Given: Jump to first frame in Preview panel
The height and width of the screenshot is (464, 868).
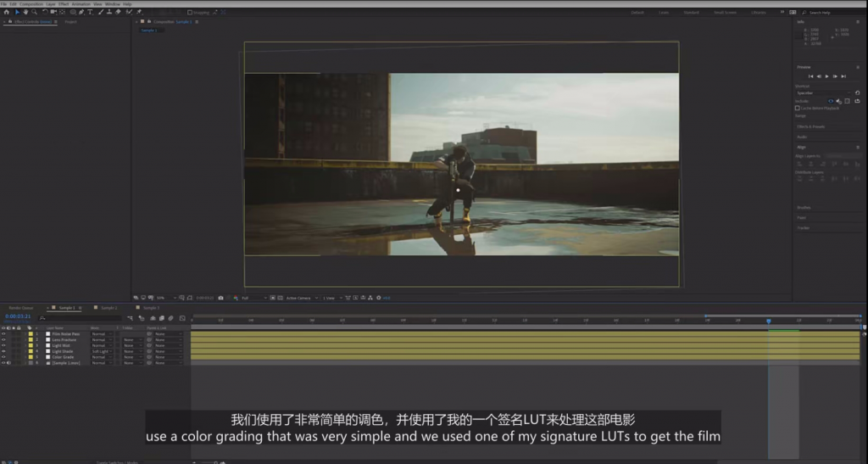Looking at the screenshot, I should [x=811, y=76].
